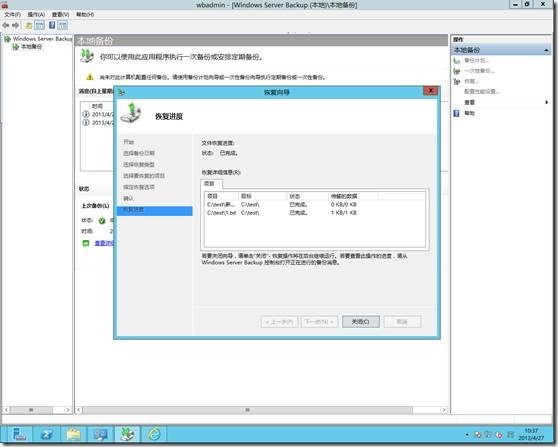Click the main pane scrollbar left arrow
This screenshot has width=558, height=447.
pos(79,410)
